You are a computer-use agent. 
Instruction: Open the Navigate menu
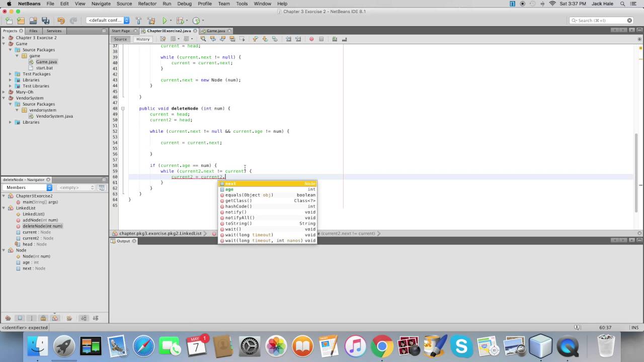[101, 4]
